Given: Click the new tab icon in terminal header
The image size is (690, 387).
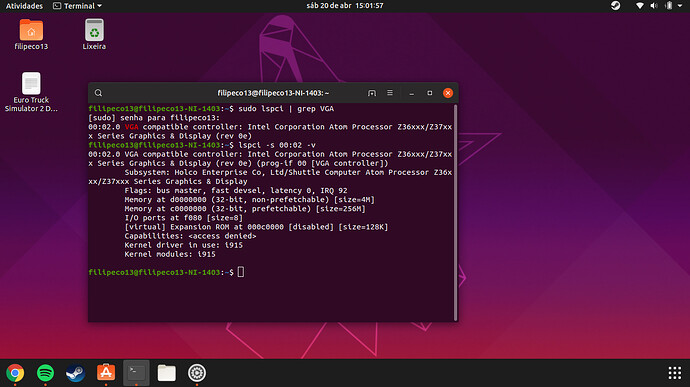Looking at the screenshot, I should (x=372, y=93).
